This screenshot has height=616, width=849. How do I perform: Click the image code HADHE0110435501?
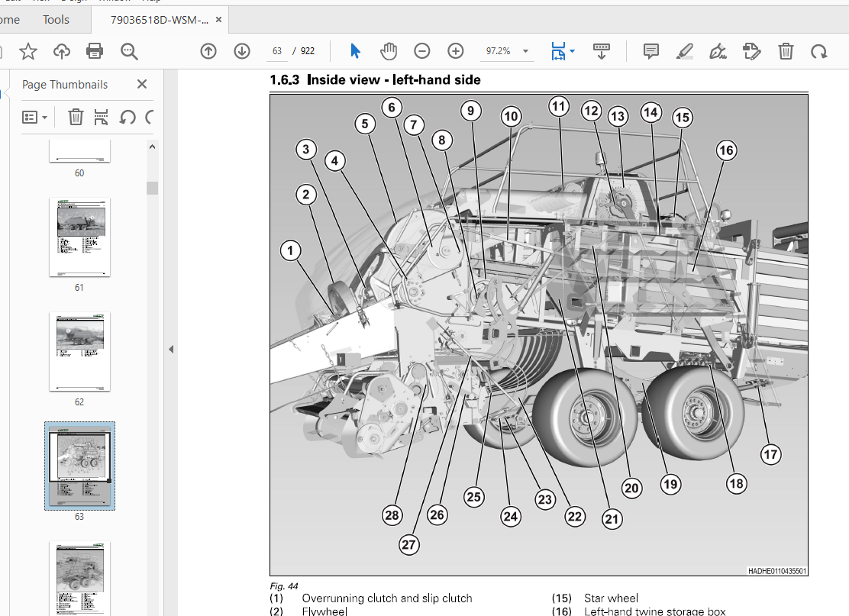click(x=777, y=571)
